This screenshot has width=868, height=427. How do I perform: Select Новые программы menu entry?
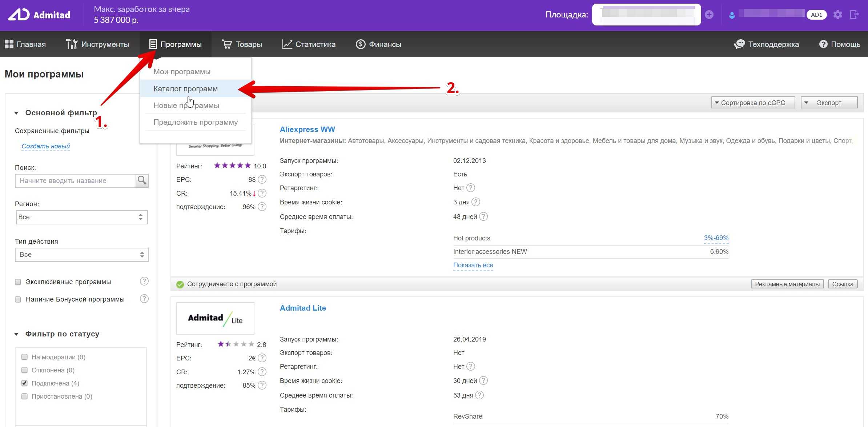pyautogui.click(x=196, y=105)
